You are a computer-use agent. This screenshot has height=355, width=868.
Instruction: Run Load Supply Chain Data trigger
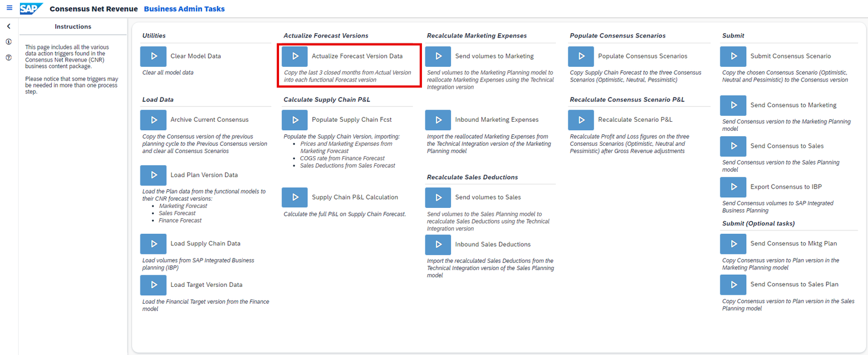click(153, 243)
